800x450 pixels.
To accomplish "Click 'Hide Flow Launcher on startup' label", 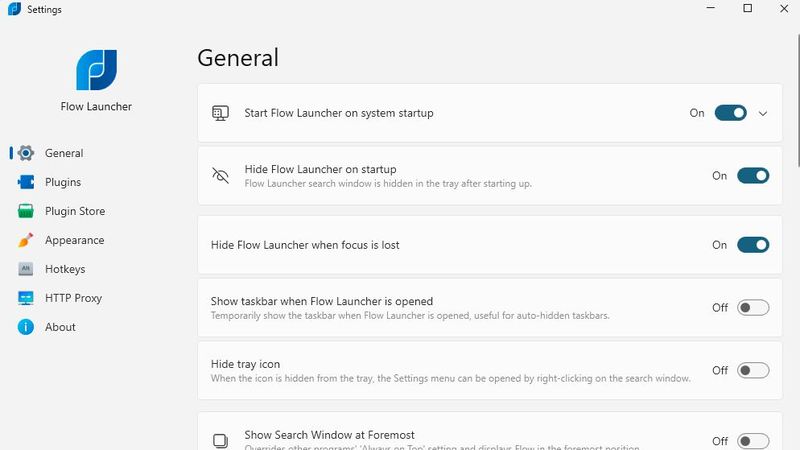I will coord(320,169).
